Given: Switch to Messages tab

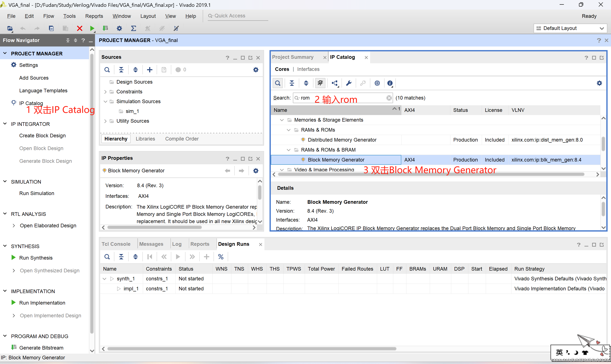Looking at the screenshot, I should [151, 244].
